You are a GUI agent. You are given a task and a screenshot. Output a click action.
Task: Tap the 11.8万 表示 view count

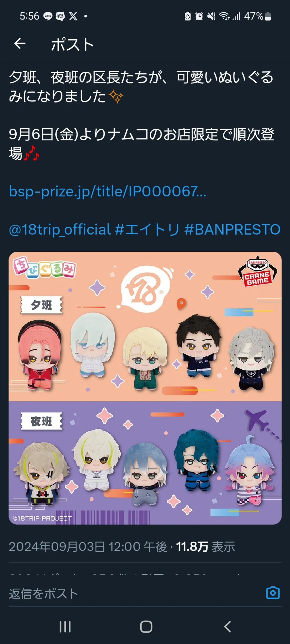205,546
